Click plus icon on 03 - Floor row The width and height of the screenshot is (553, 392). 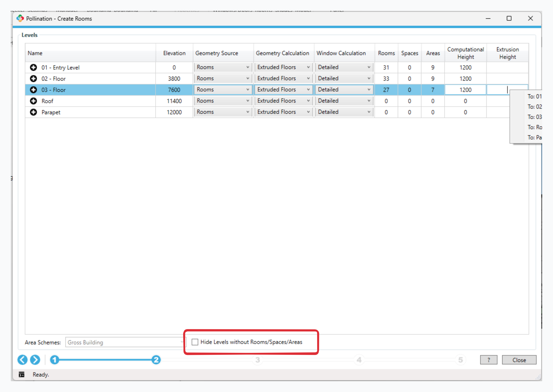pyautogui.click(x=33, y=90)
